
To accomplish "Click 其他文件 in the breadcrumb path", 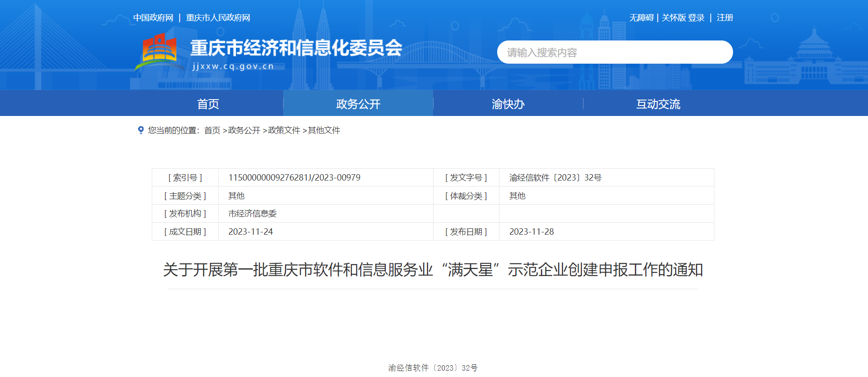I will [x=324, y=131].
